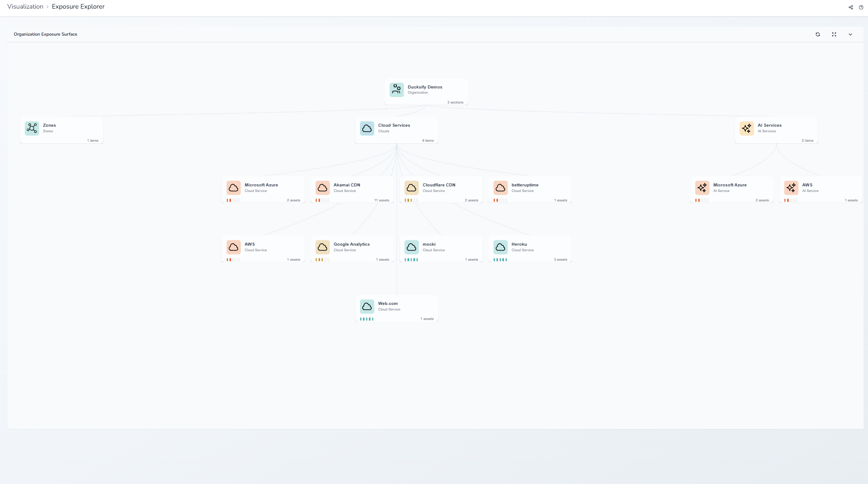868x484 pixels.
Task: Select the betteruptime cloud service node
Action: (530, 189)
